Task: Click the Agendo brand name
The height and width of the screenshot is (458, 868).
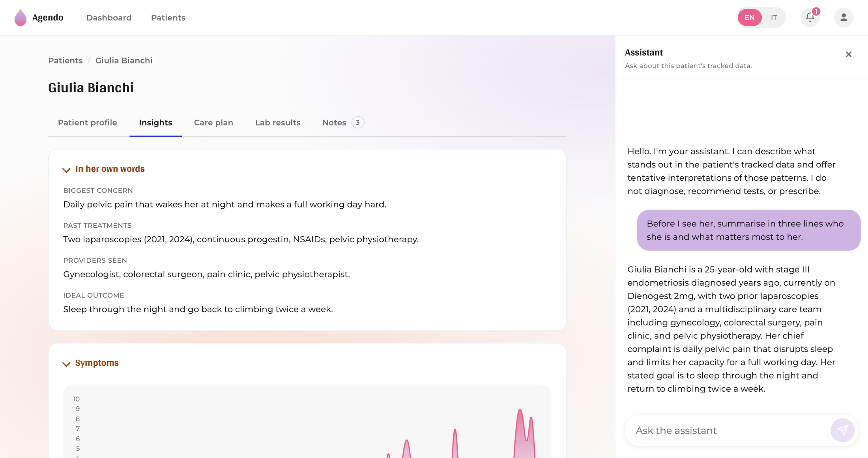Action: pos(48,18)
